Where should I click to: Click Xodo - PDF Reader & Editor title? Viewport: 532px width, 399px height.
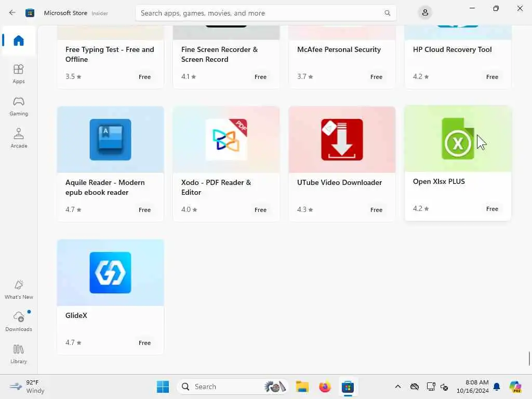(x=216, y=187)
